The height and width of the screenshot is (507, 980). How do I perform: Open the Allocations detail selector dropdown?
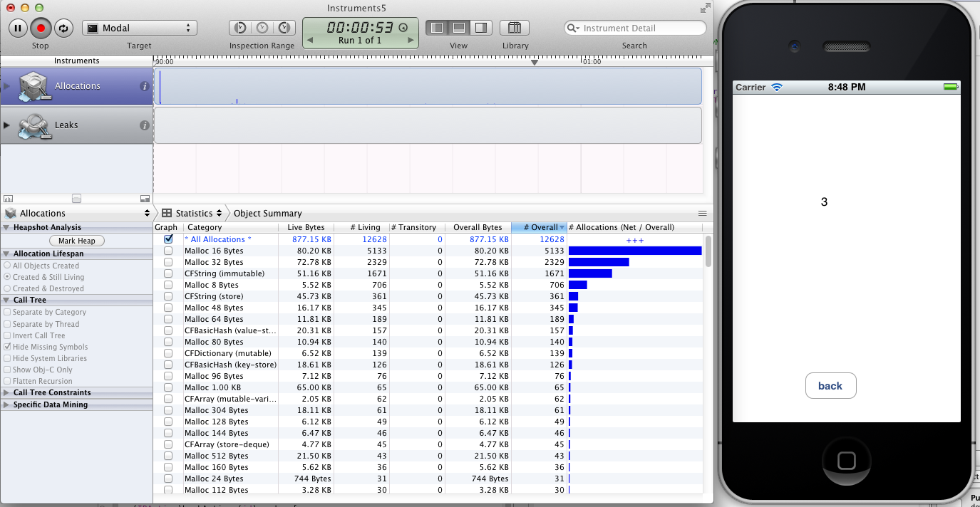point(77,213)
